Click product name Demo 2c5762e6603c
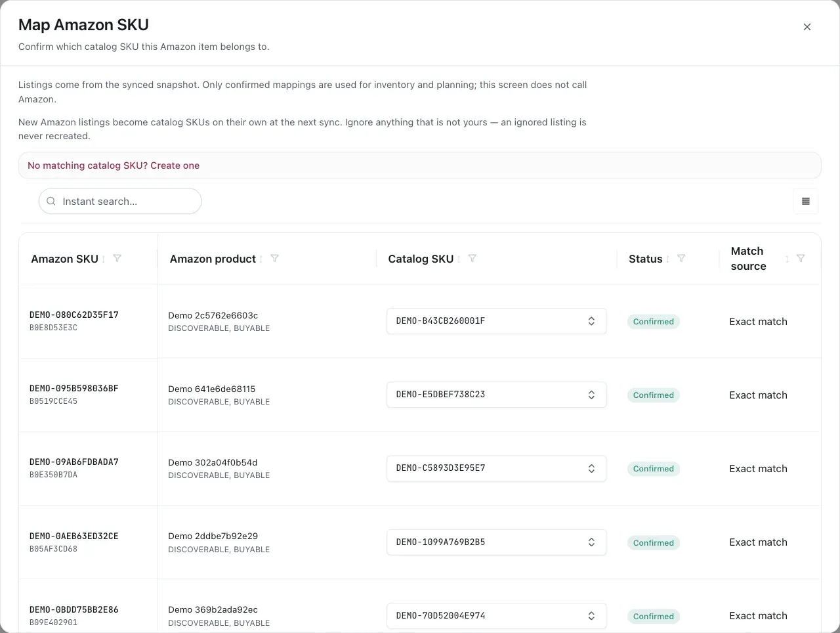Screen dimensions: 840x633 (x=213, y=315)
